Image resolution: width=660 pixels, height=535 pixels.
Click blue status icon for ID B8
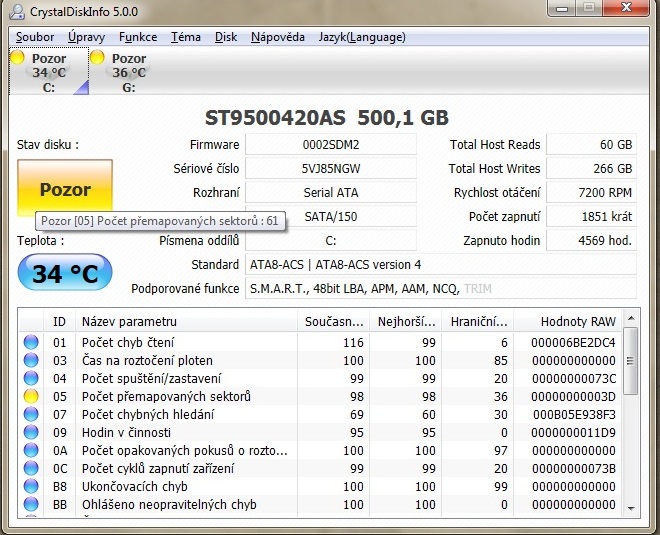[x=31, y=486]
